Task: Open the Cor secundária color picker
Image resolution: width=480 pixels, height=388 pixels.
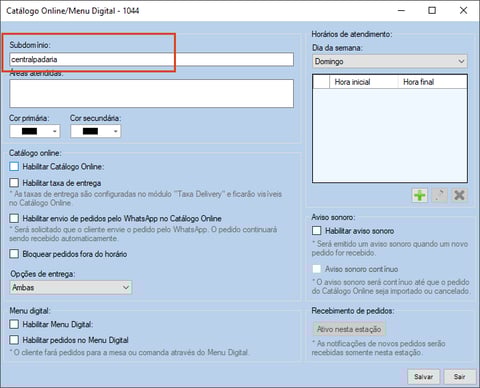Action: pyautogui.click(x=96, y=131)
